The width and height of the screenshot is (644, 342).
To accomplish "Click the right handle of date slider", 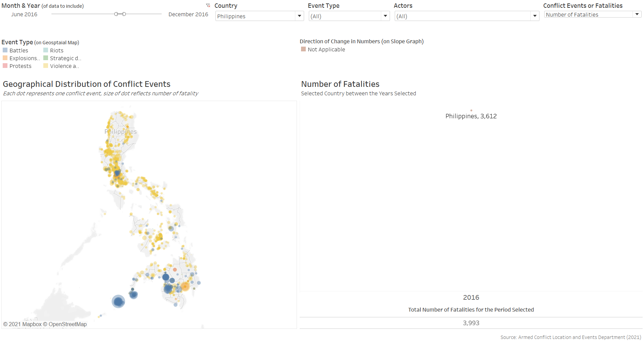I will (124, 14).
